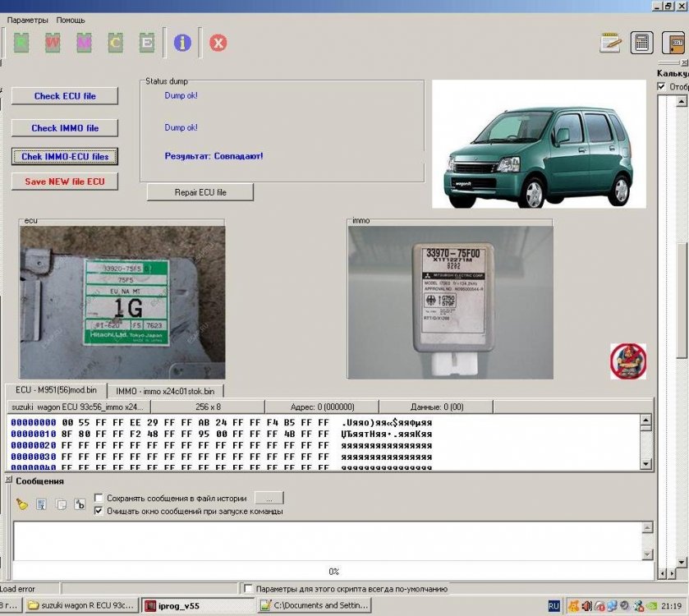This screenshot has height=616, width=689.
Task: Switch to iprog_v55 in the taskbar
Action: (197, 606)
